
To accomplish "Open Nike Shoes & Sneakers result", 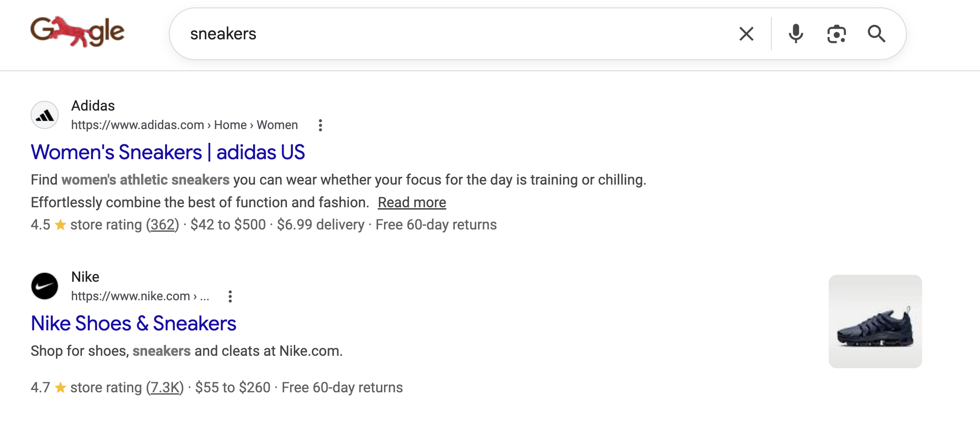I will (x=133, y=323).
